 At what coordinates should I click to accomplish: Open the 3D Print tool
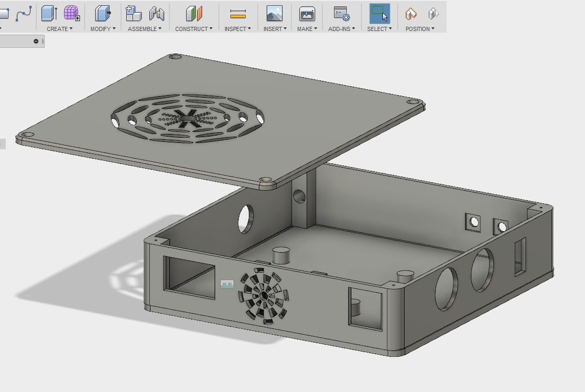[x=307, y=14]
